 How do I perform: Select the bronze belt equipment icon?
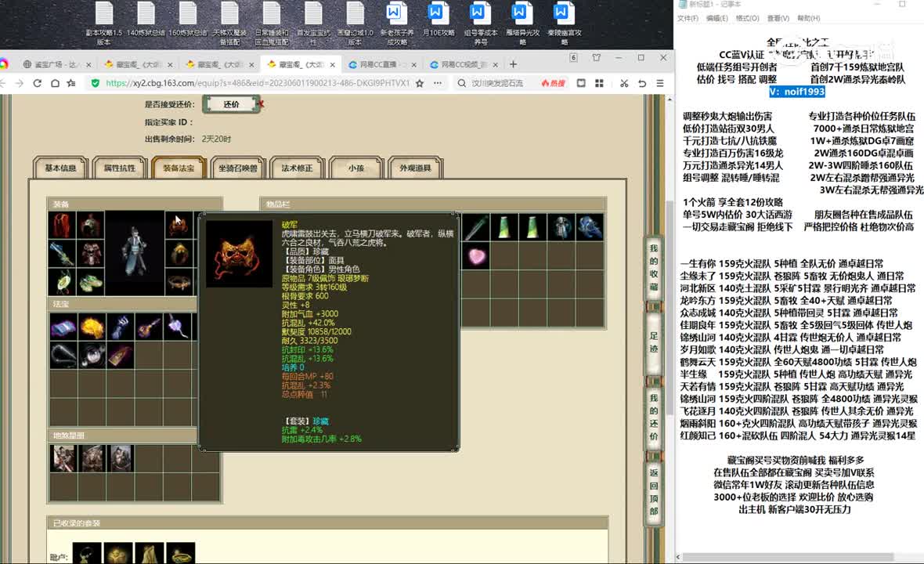179,282
